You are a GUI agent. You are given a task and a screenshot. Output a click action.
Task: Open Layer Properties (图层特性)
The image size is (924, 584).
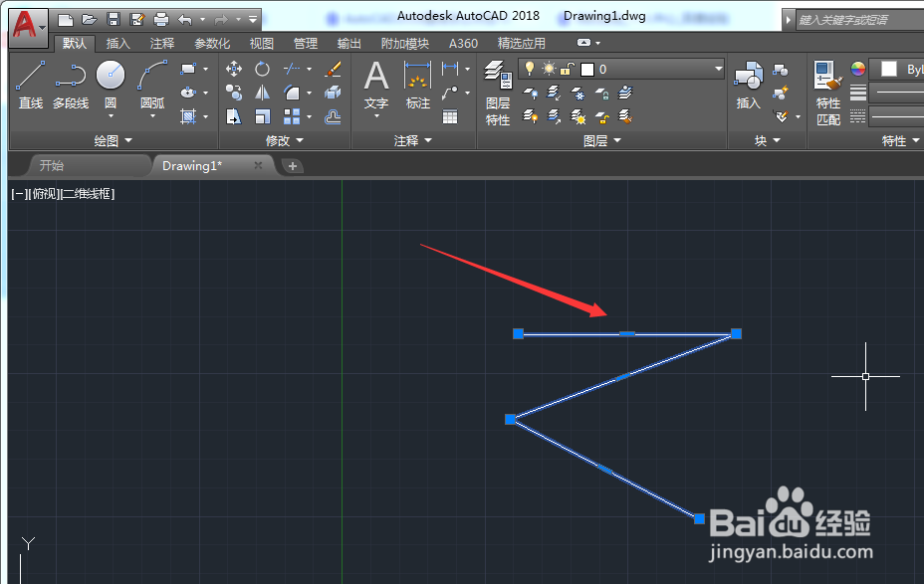click(x=498, y=93)
